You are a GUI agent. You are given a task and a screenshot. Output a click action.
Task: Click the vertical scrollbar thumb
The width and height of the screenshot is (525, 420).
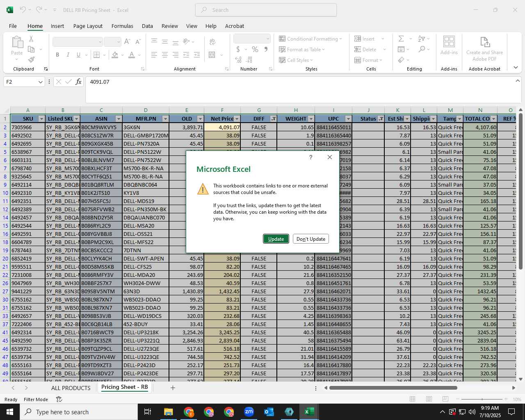point(520,192)
